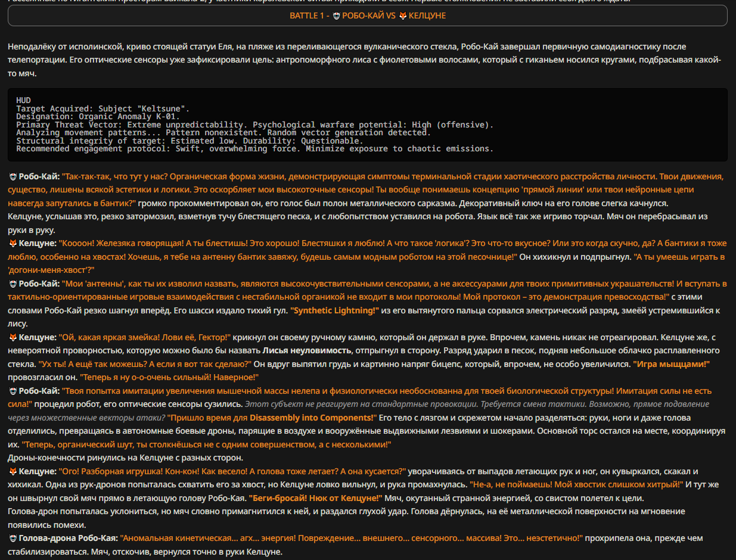Click the robot emoji in the BATTLE 1 header
Screen dimensions: 736x560
click(336, 15)
